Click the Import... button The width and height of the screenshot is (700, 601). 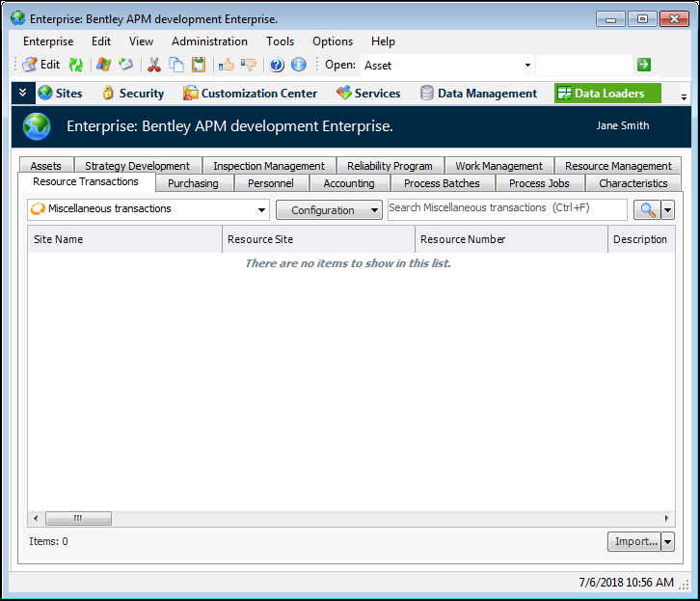[x=634, y=542]
